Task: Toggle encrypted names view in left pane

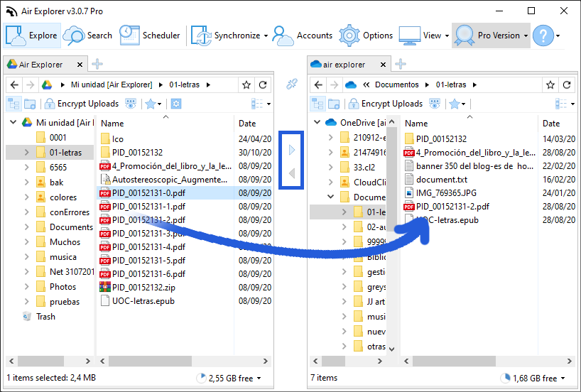Action: pos(131,104)
